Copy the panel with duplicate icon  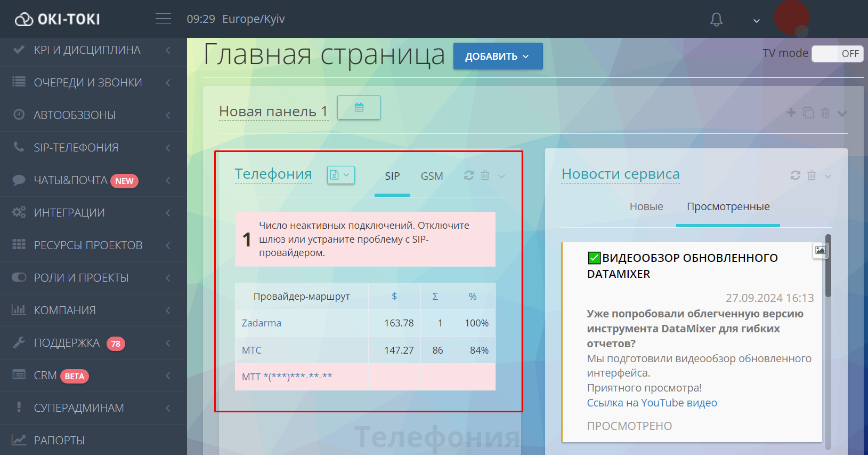[x=808, y=113]
